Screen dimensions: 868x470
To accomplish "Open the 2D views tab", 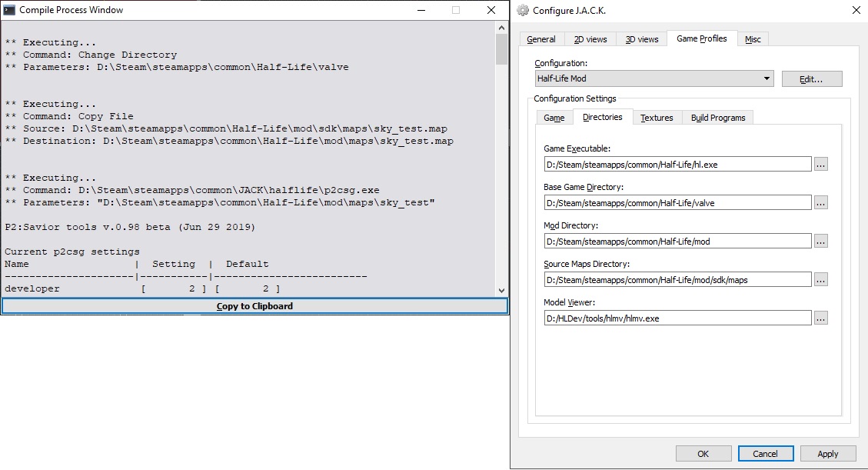I will pos(590,39).
